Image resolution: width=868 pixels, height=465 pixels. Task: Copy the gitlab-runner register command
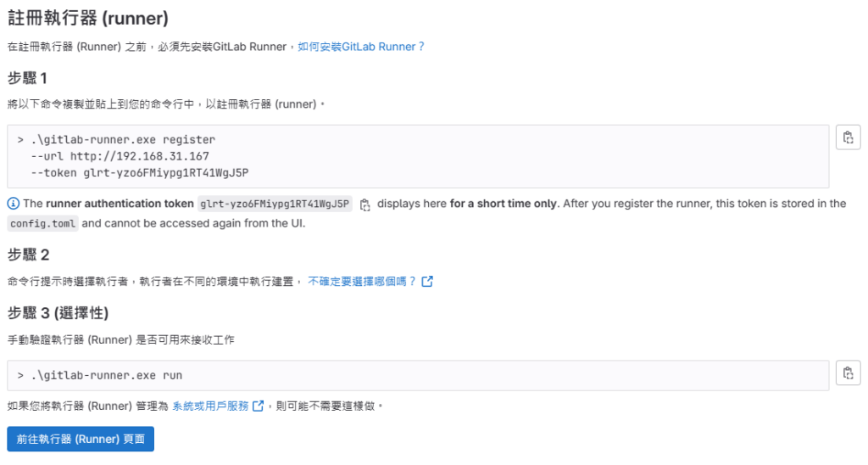[x=848, y=137]
